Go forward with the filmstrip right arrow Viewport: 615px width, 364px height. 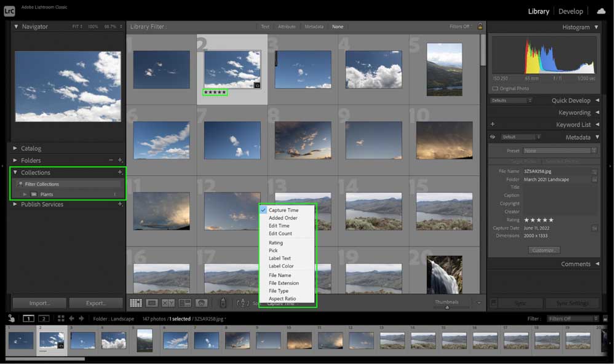(82, 318)
